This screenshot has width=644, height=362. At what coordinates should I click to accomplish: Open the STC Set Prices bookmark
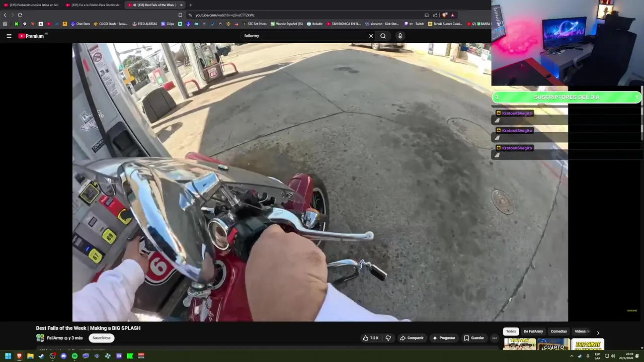pyautogui.click(x=255, y=24)
